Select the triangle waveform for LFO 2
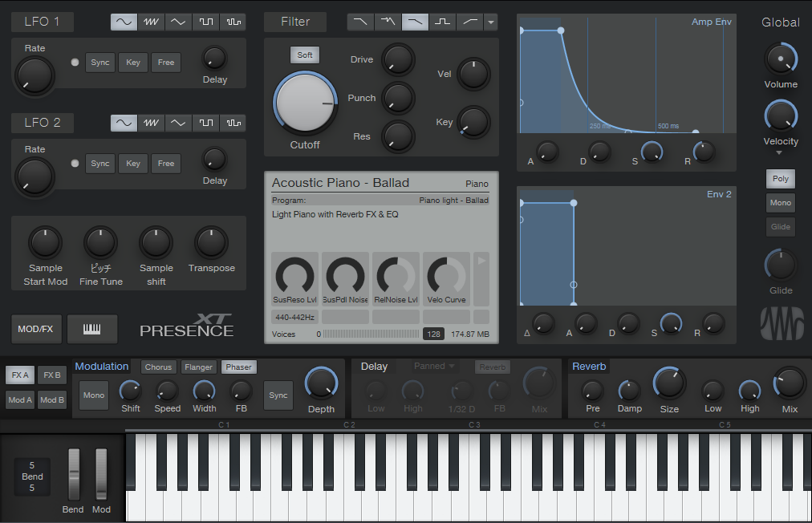 point(178,123)
